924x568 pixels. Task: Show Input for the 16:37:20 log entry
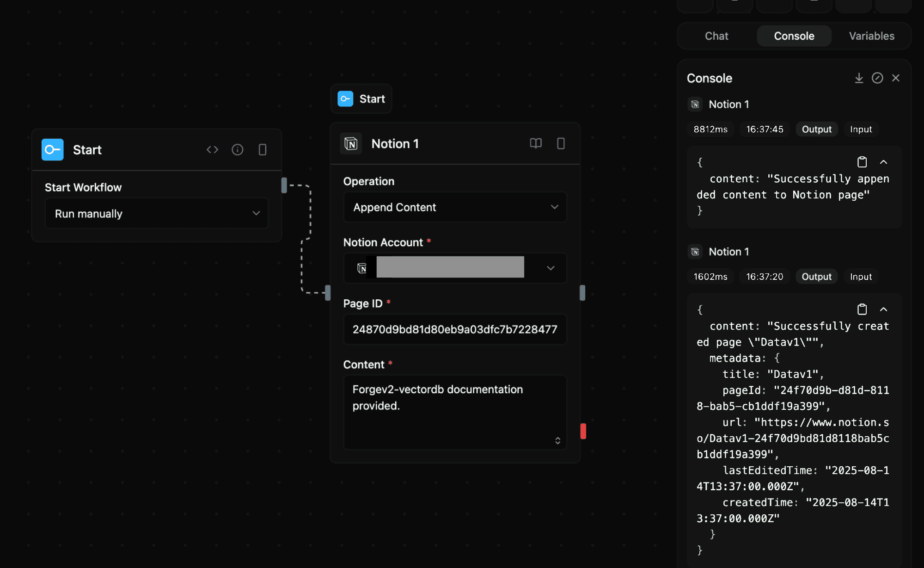[x=861, y=276]
